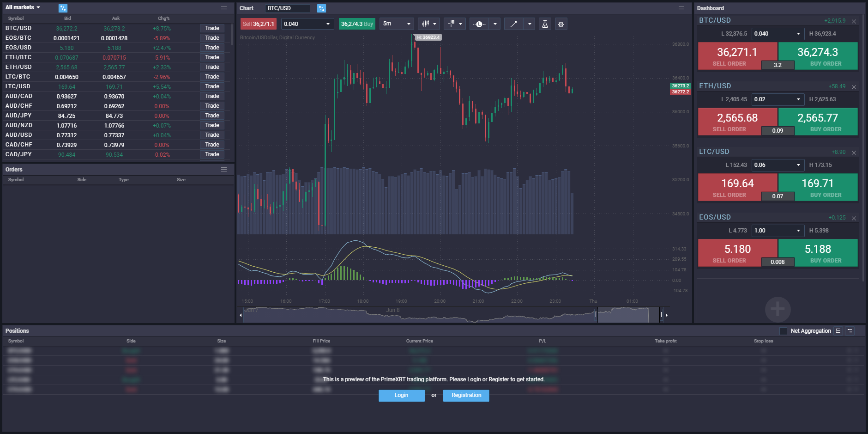Expand the drawing tools dropdown arrow
The width and height of the screenshot is (868, 434).
pyautogui.click(x=530, y=24)
